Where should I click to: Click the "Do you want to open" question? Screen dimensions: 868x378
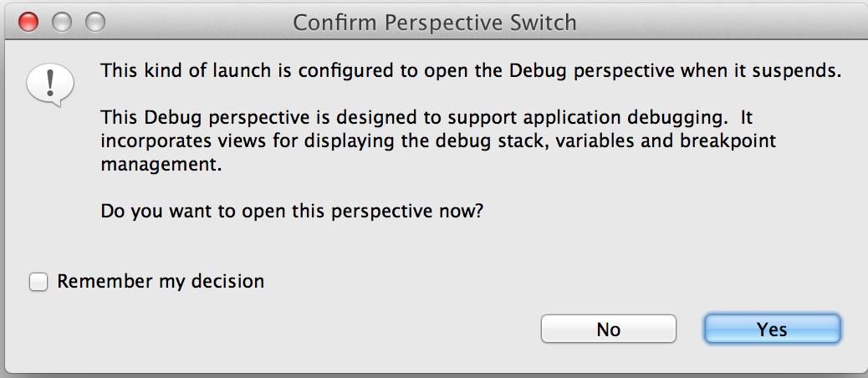pos(292,212)
